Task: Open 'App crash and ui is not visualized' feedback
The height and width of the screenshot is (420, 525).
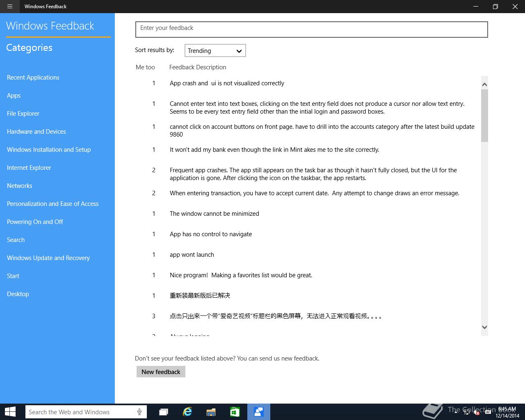Action: pos(227,83)
